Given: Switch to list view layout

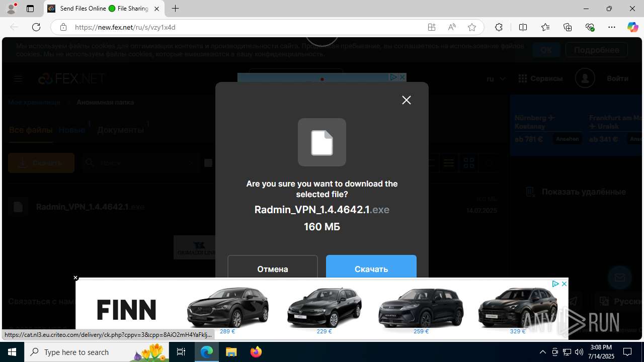Looking at the screenshot, I should tap(449, 163).
